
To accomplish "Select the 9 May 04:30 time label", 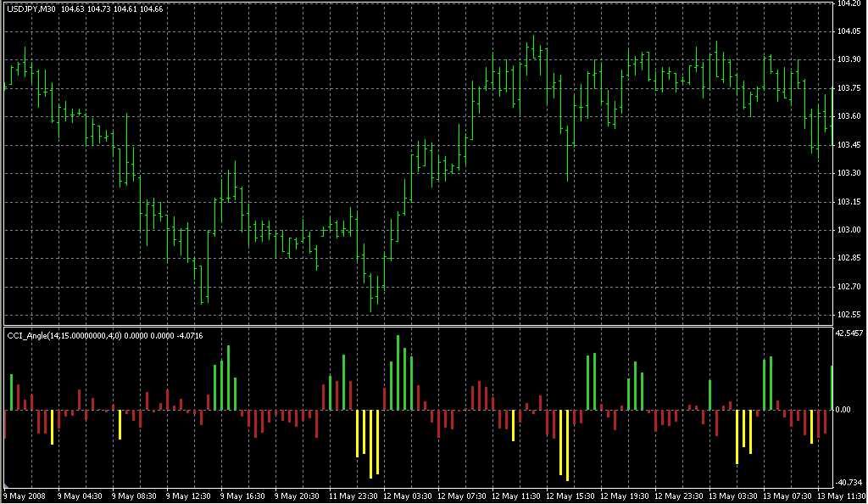I will point(80,496).
